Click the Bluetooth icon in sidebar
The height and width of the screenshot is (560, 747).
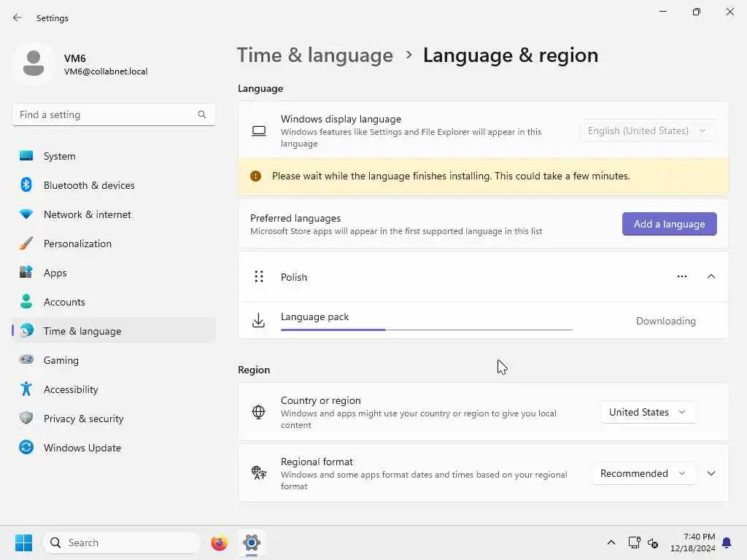pos(26,184)
